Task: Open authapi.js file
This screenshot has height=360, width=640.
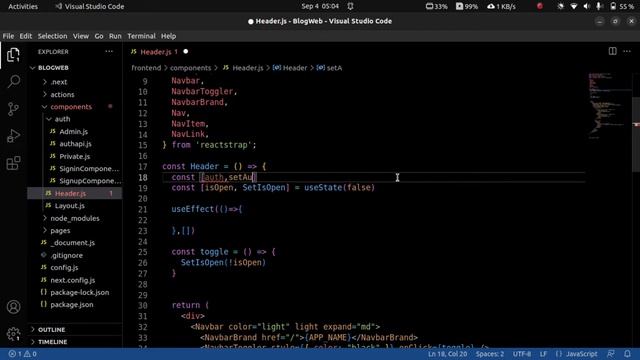Action: 75,144
